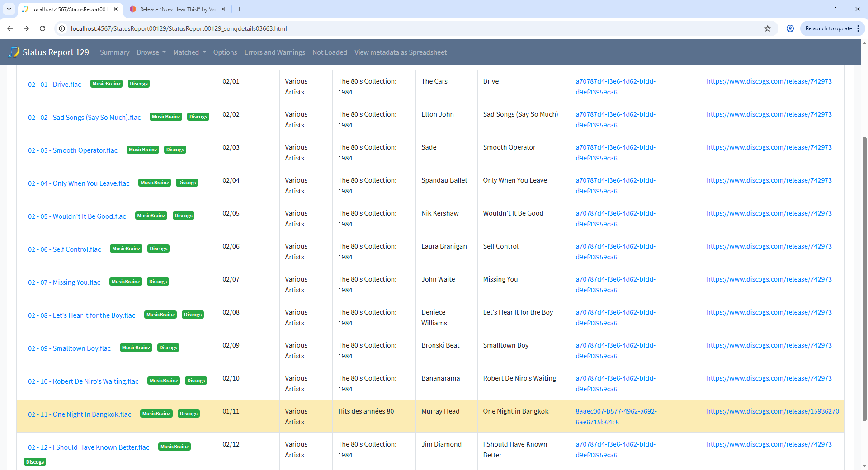Open Errors and Warnings
Image resolution: width=868 pixels, height=470 pixels.
(275, 52)
